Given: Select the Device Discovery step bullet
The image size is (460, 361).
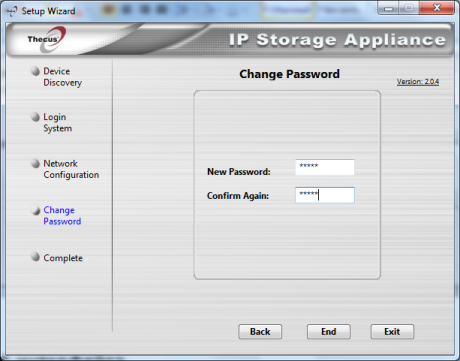Looking at the screenshot, I should coord(35,71).
